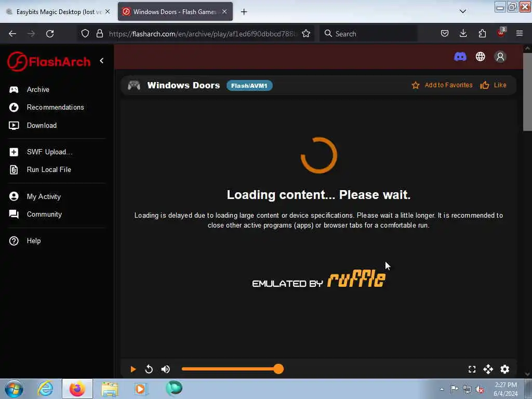532x399 pixels.
Task: Play the Flash content
Action: [x=133, y=369]
